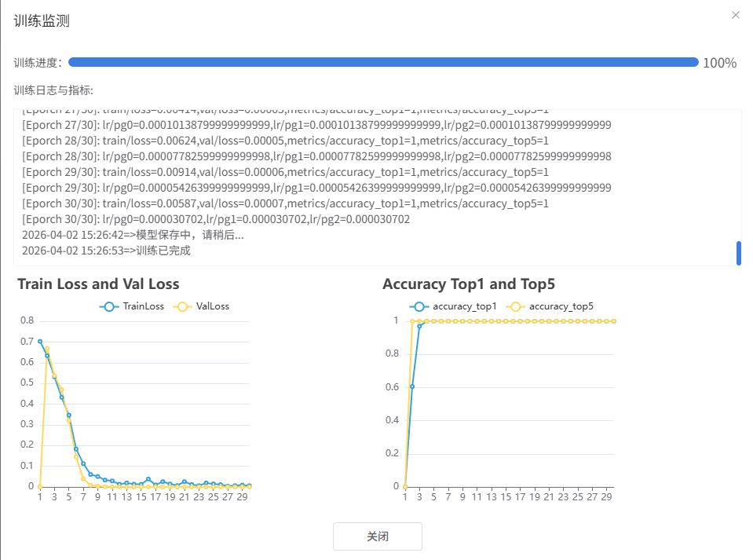Click the 模型保存中 log entry
753x560 pixels.
tap(133, 235)
